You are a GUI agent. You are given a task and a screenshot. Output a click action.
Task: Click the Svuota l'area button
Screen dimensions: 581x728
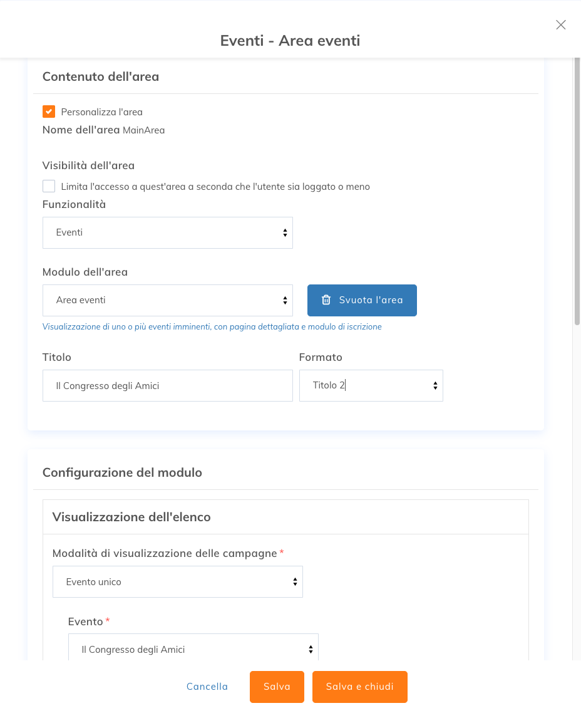coord(362,300)
